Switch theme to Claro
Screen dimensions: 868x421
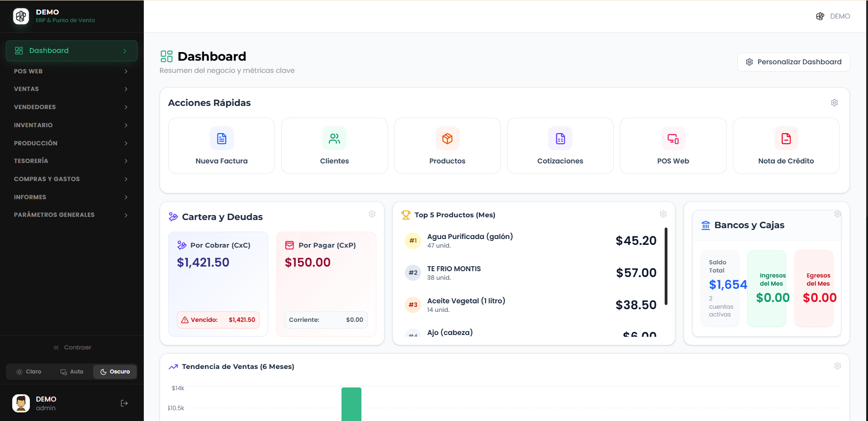coord(28,372)
